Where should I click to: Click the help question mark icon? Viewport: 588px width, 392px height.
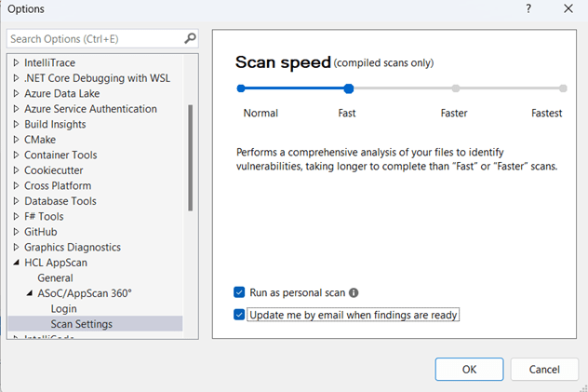528,8
